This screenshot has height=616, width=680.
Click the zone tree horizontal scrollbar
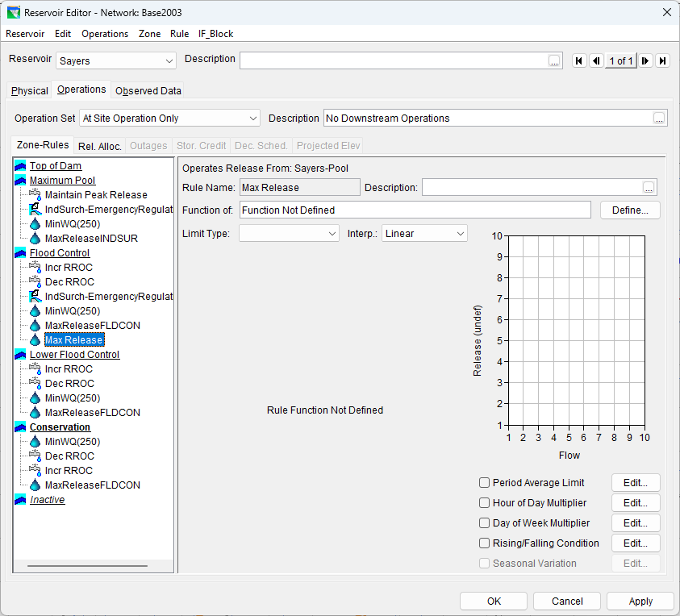(87, 566)
